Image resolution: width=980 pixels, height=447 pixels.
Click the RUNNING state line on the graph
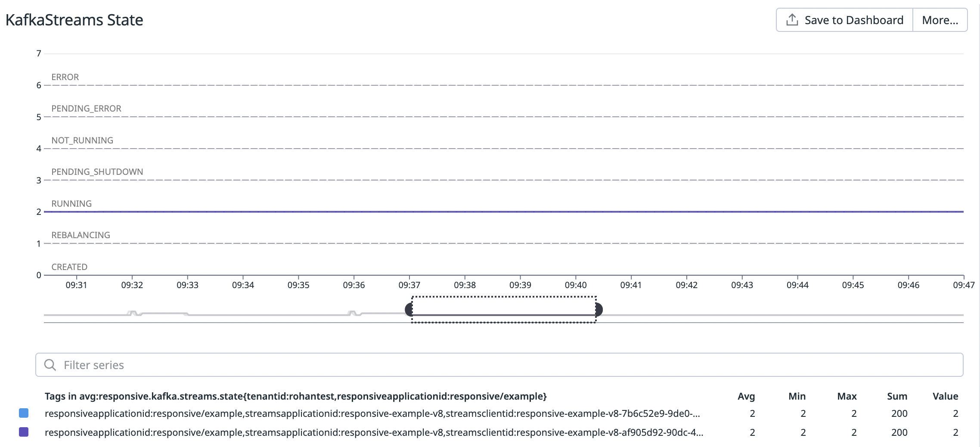504,211
